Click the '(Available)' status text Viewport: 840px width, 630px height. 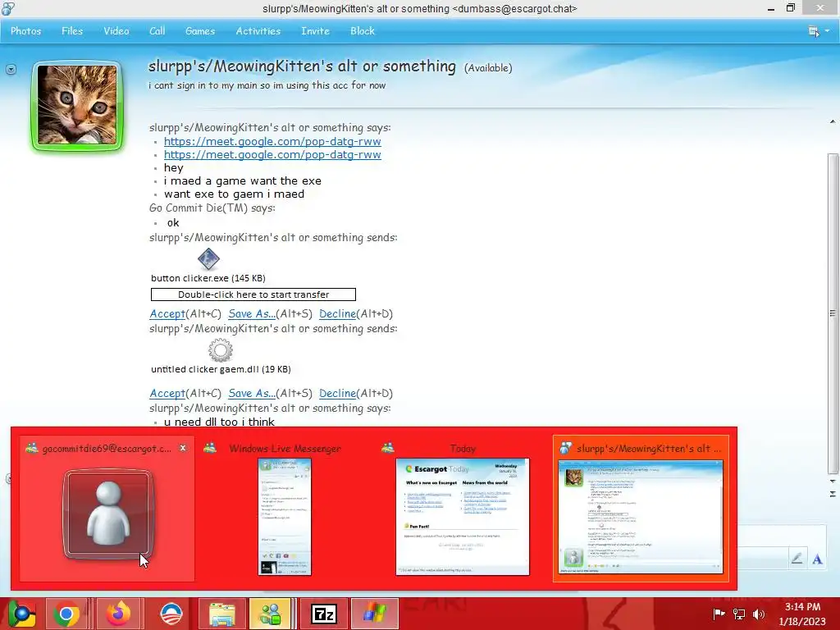click(x=488, y=68)
